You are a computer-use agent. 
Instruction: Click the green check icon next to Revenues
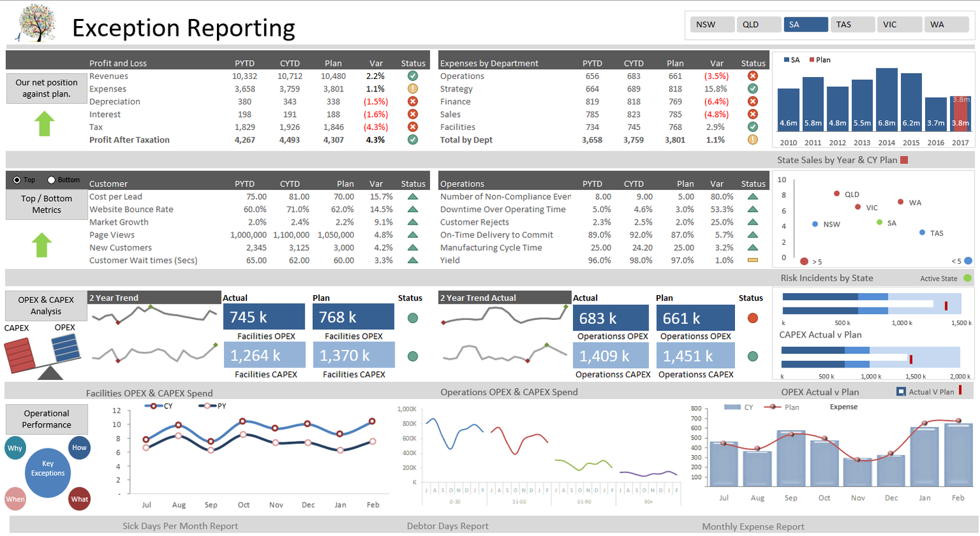point(412,76)
